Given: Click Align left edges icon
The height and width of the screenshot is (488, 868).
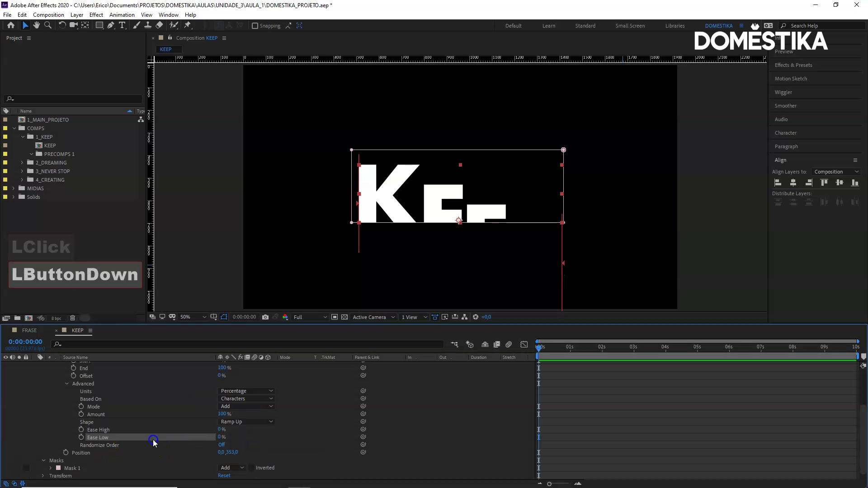Looking at the screenshot, I should click(x=778, y=183).
